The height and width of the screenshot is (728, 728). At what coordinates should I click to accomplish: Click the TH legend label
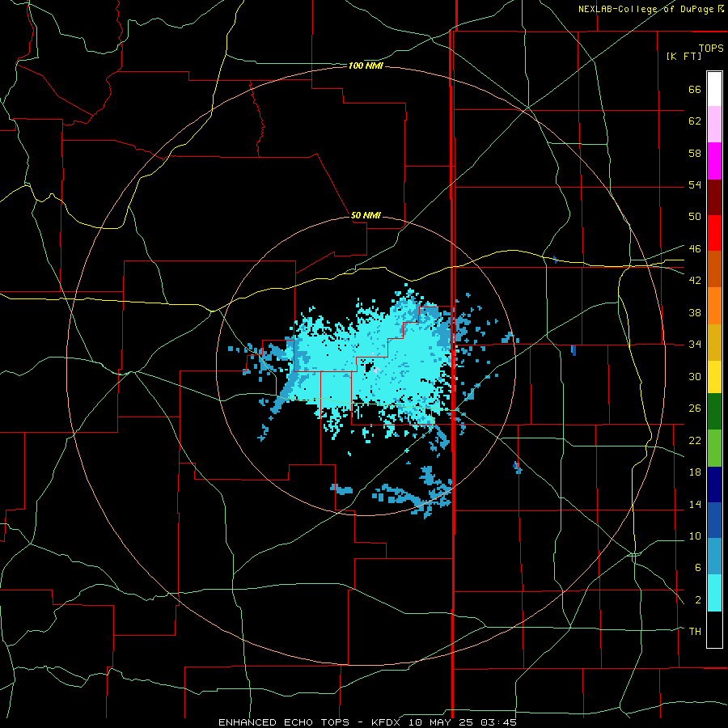click(695, 632)
